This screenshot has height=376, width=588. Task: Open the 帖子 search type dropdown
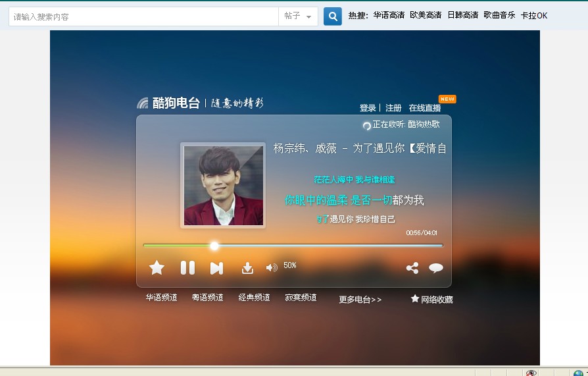tap(298, 16)
